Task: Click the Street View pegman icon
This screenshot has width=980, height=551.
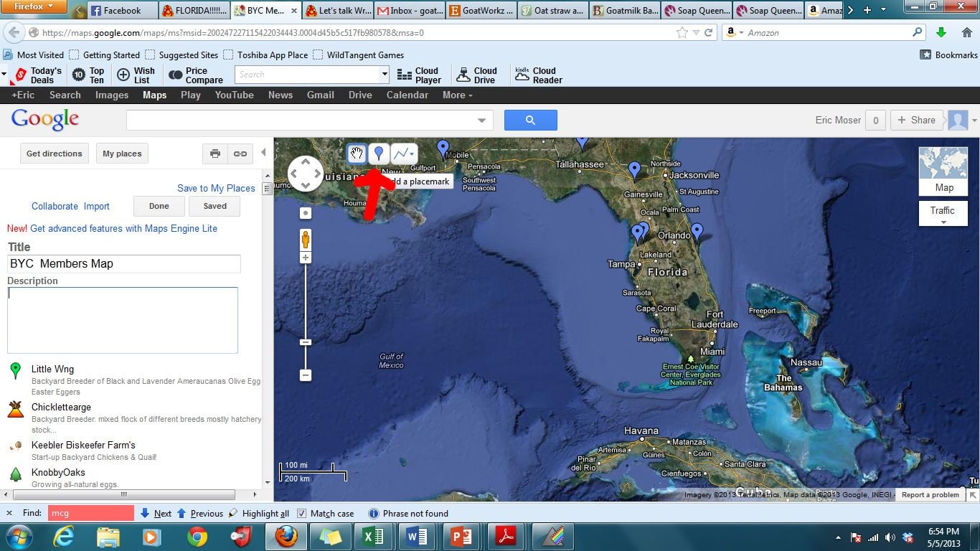Action: [x=306, y=240]
